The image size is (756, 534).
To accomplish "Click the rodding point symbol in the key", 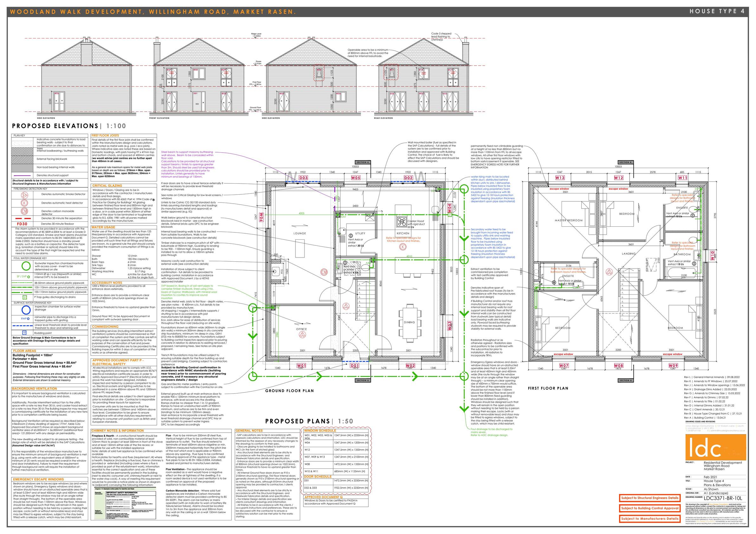I will coord(24,333).
